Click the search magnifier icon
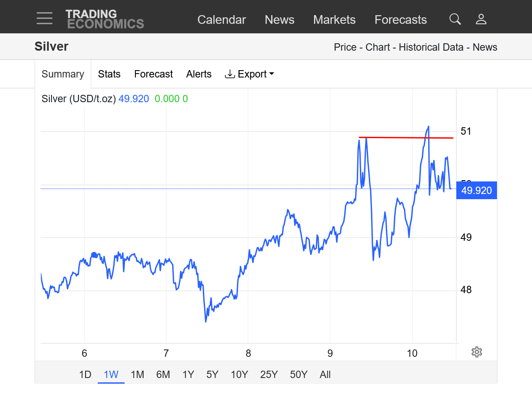Viewport: 532px width, 404px height. 455,19
